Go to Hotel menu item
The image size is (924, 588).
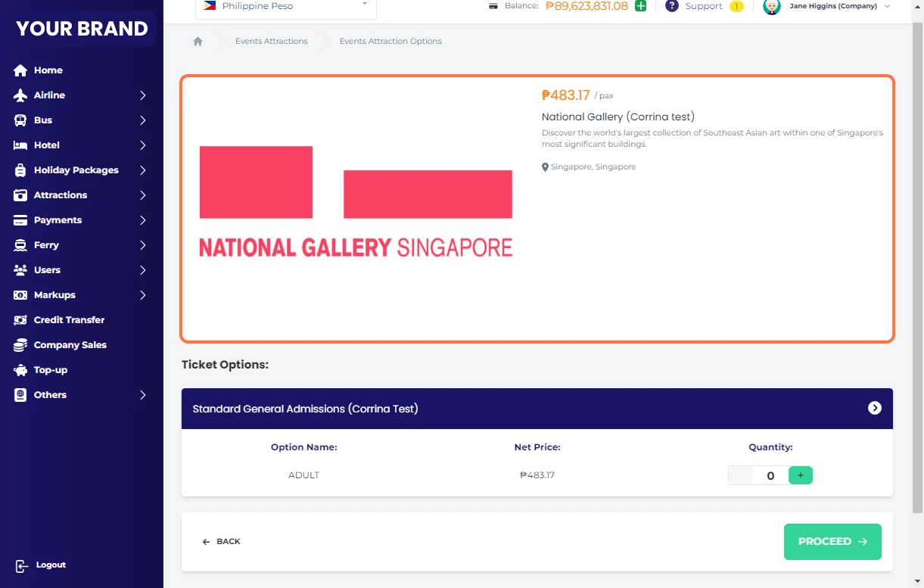point(46,145)
